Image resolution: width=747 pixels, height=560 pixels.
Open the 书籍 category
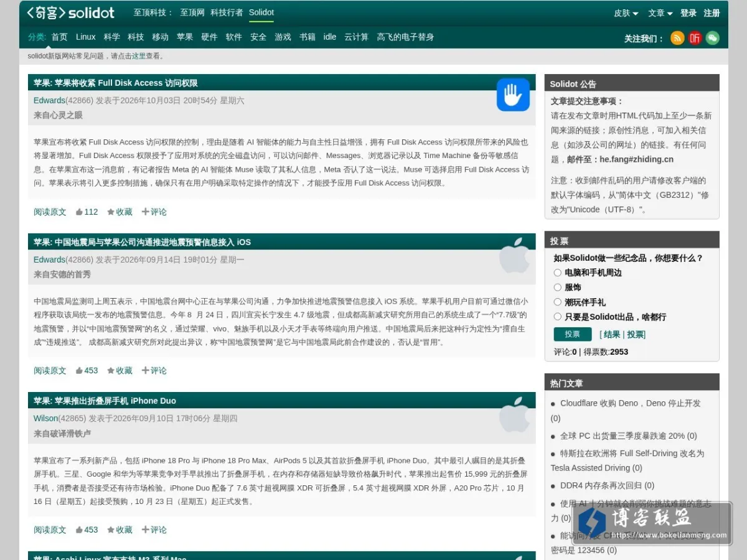[x=308, y=37]
